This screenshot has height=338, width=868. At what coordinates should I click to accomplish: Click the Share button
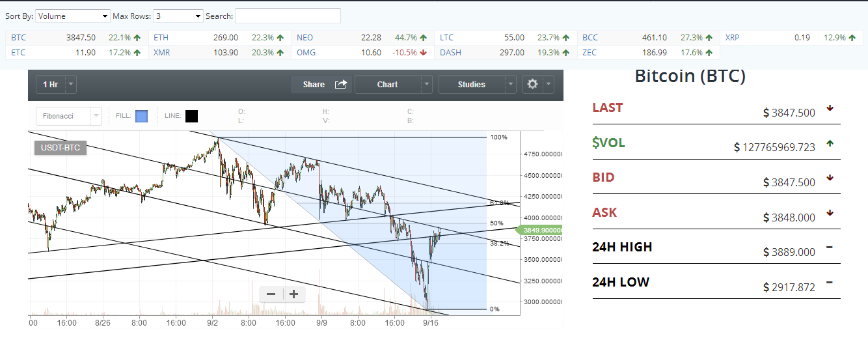[323, 84]
